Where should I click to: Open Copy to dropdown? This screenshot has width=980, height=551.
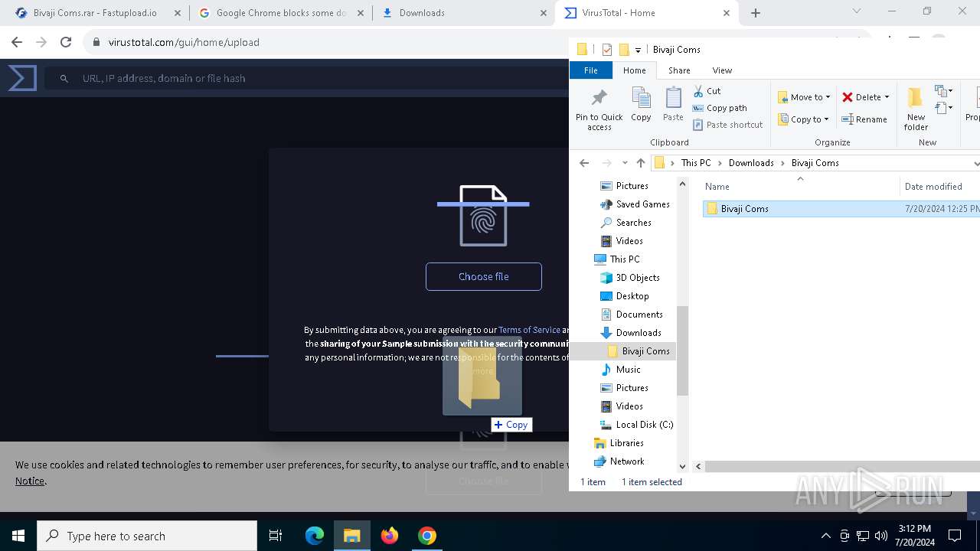pos(804,119)
